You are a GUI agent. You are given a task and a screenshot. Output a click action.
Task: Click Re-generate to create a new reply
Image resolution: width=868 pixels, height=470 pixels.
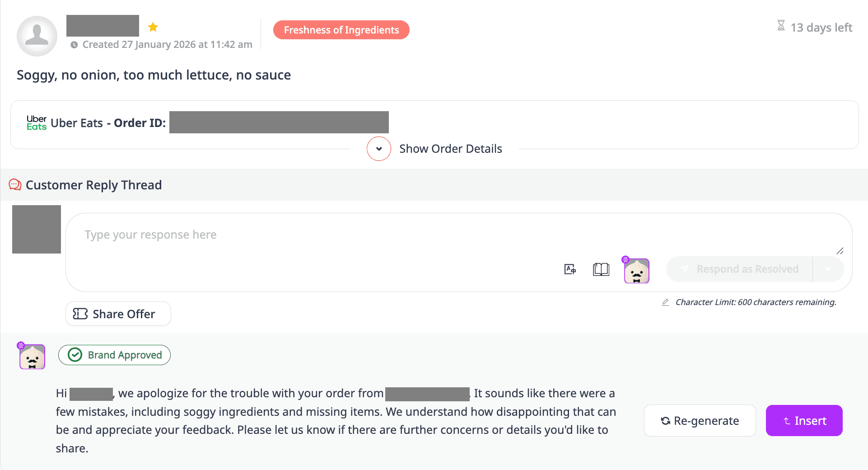pyautogui.click(x=700, y=421)
